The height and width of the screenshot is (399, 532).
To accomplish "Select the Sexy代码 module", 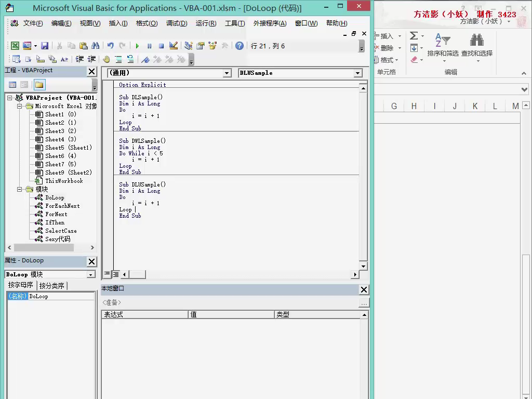I will (x=58, y=239).
